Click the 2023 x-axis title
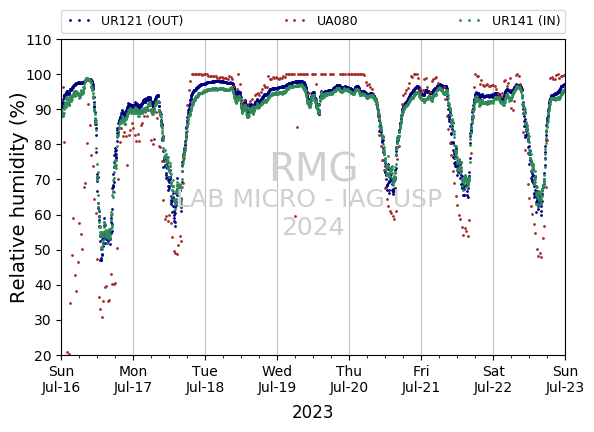Image resolution: width=594 pixels, height=432 pixels. [x=313, y=412]
